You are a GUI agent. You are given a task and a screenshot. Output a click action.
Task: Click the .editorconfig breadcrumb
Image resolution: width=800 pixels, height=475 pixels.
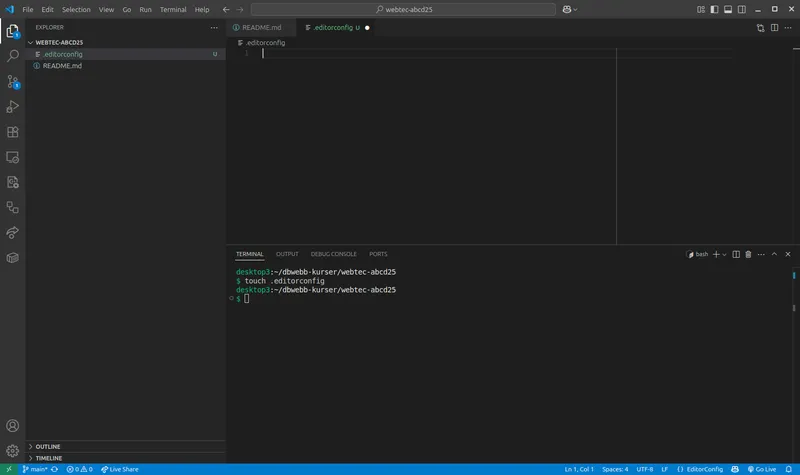click(262, 43)
